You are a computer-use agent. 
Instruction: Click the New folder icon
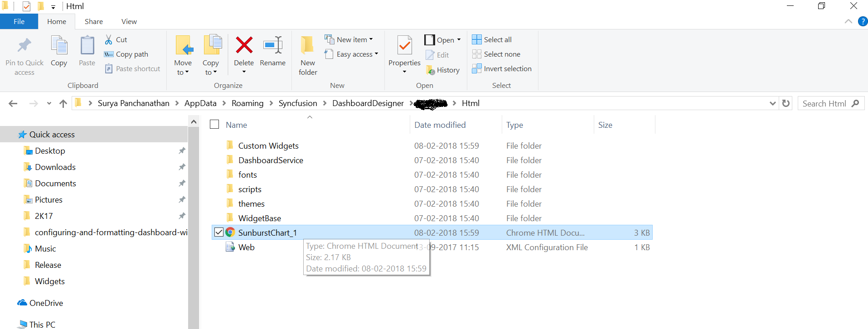point(308,45)
